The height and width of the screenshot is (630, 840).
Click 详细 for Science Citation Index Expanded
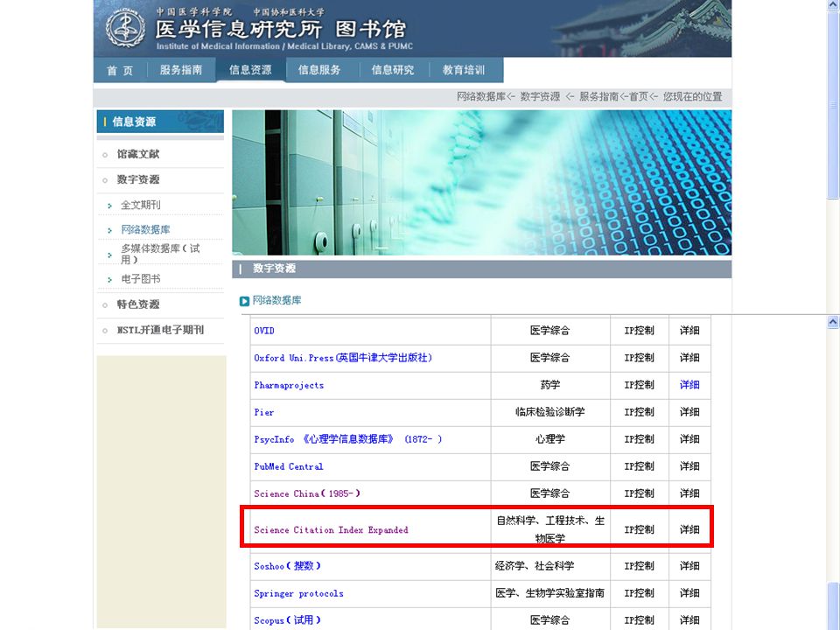pos(689,530)
